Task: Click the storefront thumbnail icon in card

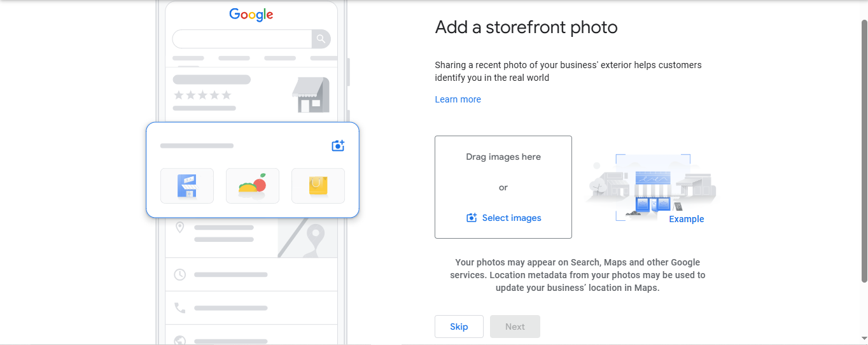Action: tap(186, 186)
